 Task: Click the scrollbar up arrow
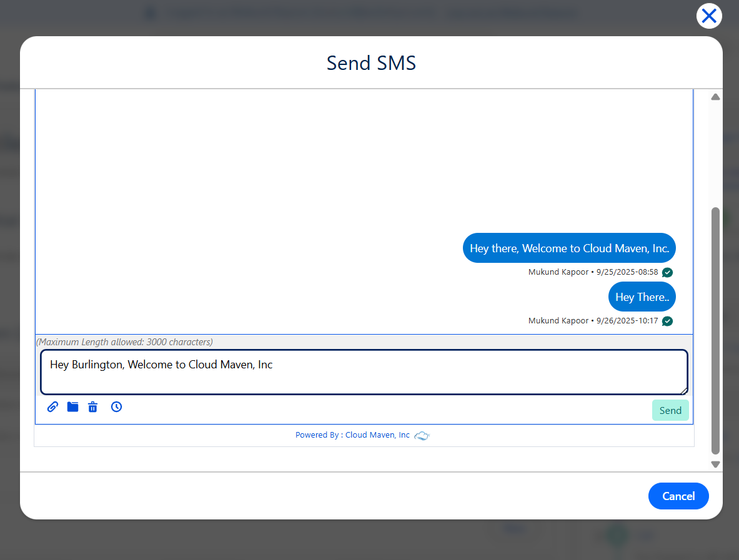[x=715, y=97]
